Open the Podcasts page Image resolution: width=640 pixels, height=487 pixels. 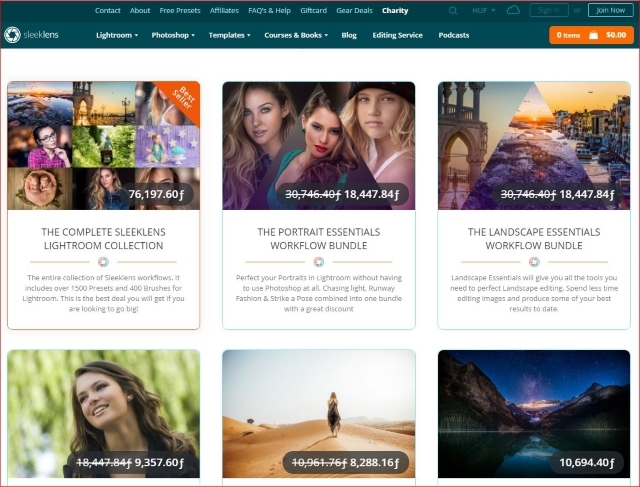(454, 35)
